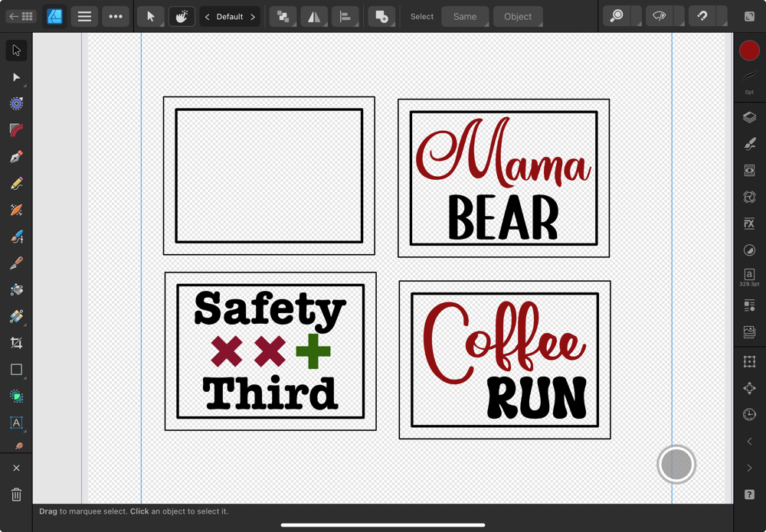Screen dimensions: 766x532
Task: Delete selection with the trash icon
Action: [x=16, y=494]
